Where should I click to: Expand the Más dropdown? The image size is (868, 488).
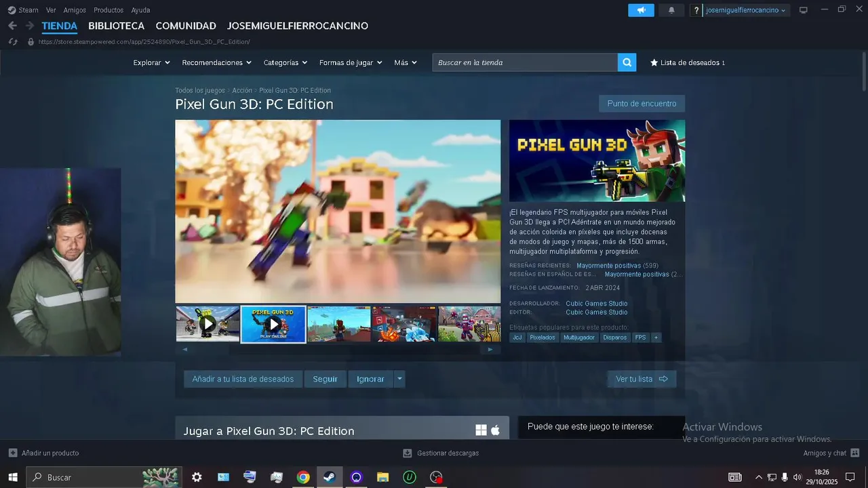tap(406, 62)
